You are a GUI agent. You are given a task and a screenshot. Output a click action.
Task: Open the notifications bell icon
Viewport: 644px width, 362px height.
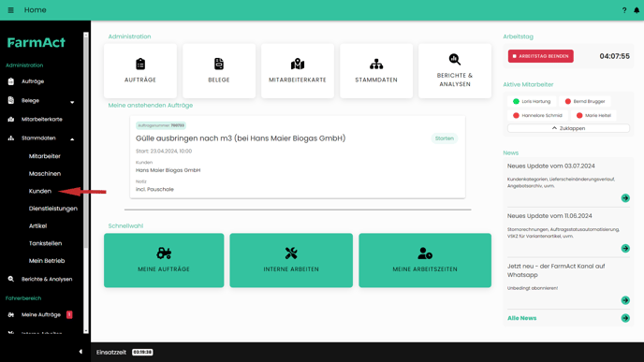pos(637,10)
